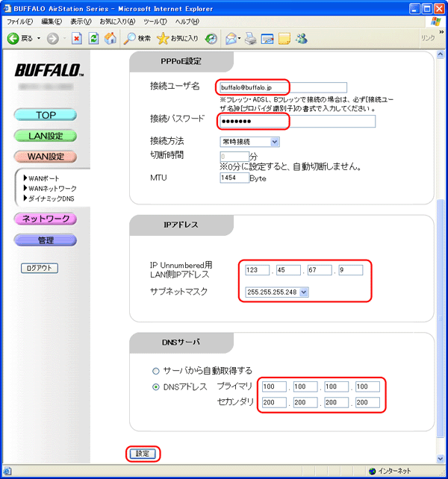Open the ファイル(F) menu
448x479 pixels.
pyautogui.click(x=20, y=22)
